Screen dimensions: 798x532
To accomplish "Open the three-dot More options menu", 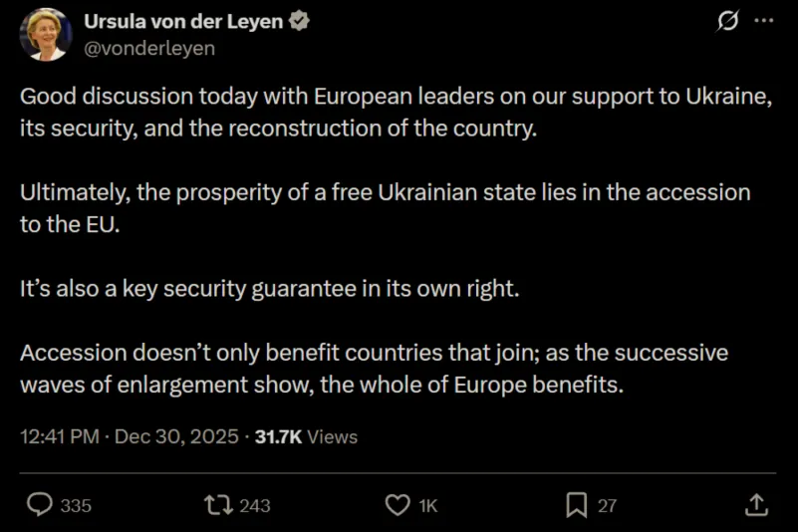I will [764, 21].
